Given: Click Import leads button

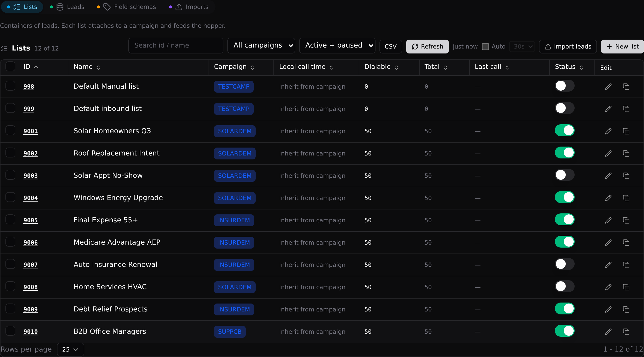Looking at the screenshot, I should click(568, 47).
